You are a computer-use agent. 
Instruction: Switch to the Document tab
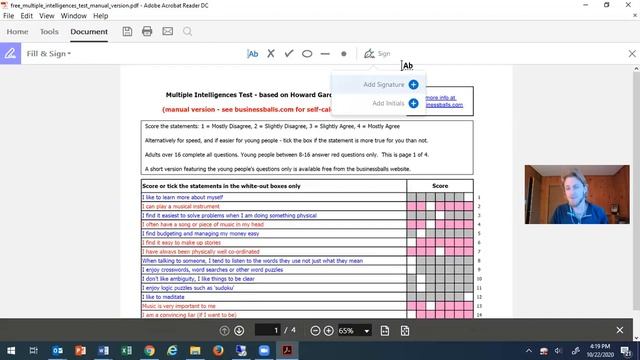click(x=89, y=31)
